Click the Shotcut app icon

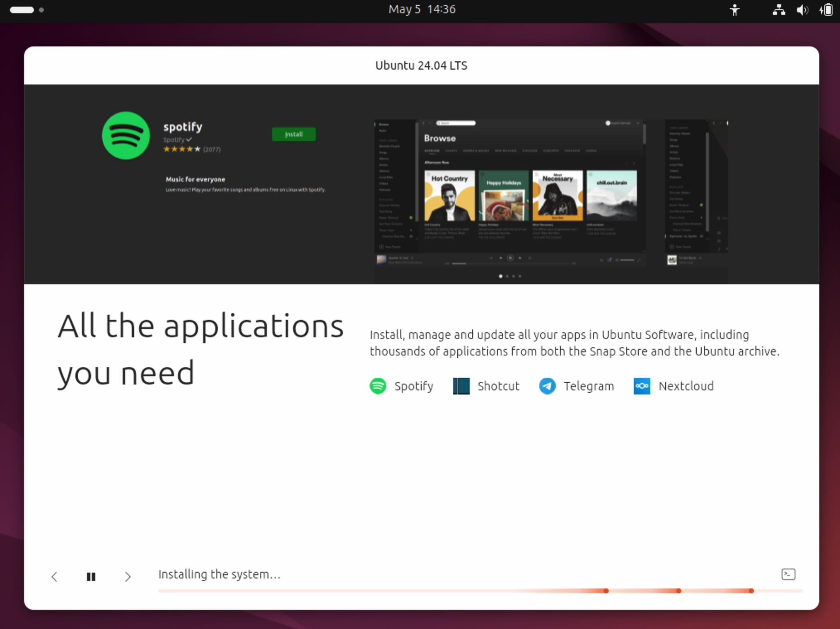tap(461, 386)
